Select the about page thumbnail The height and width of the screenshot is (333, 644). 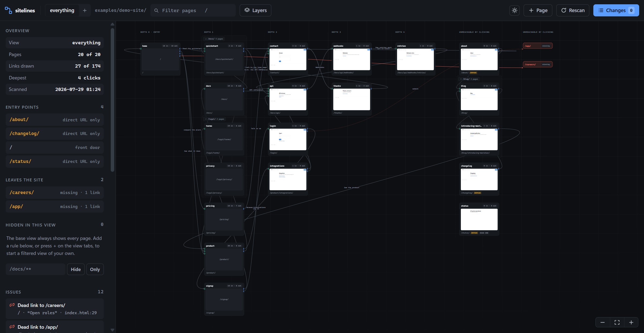click(479, 59)
